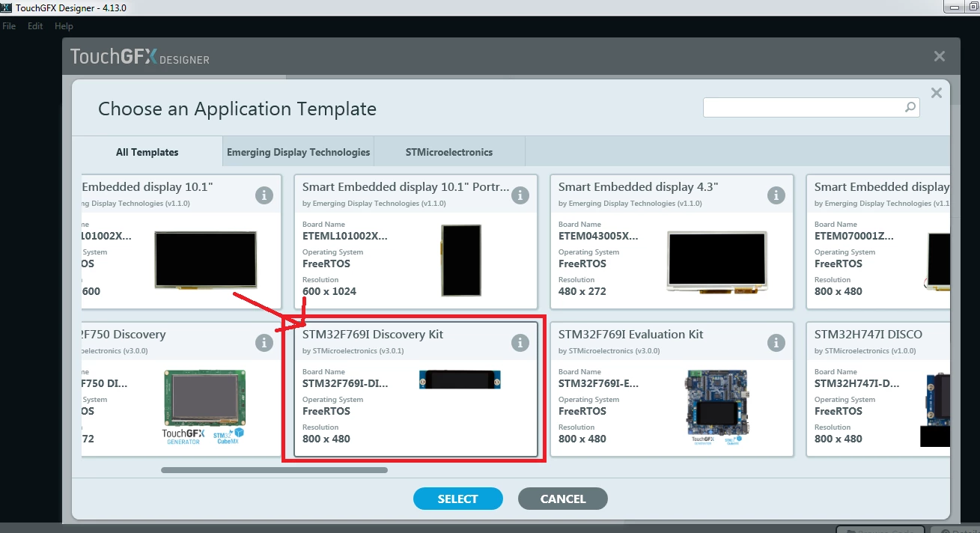Click board name ETEM043005X
The height and width of the screenshot is (533, 980).
598,236
